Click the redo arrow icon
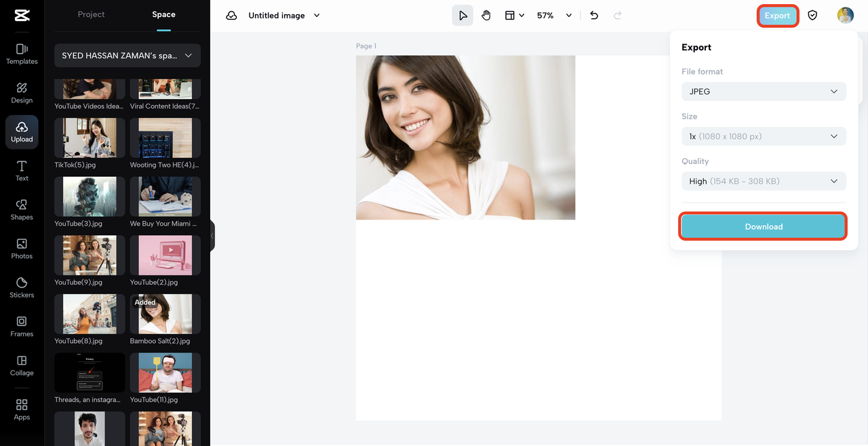Image resolution: width=868 pixels, height=446 pixels. pos(617,16)
